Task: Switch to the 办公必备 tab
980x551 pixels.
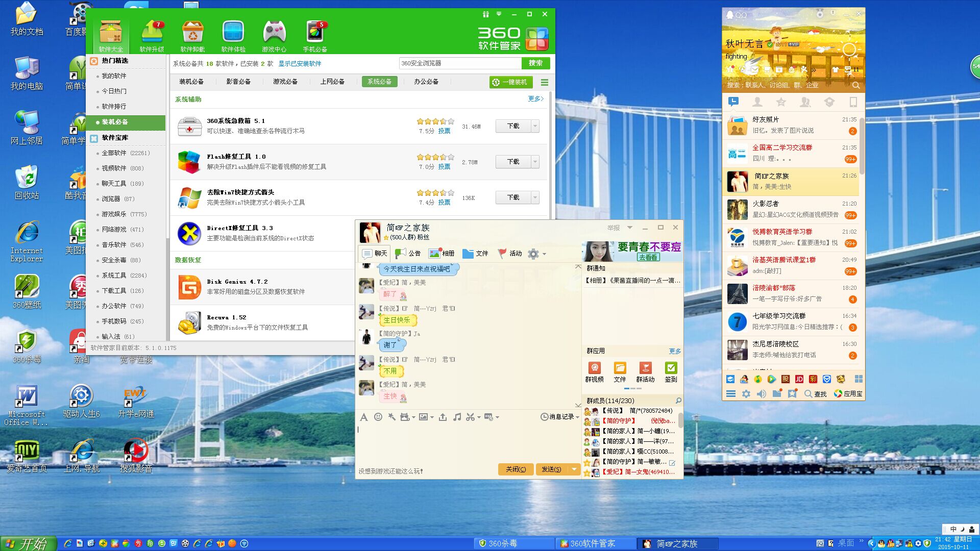Action: click(x=427, y=82)
